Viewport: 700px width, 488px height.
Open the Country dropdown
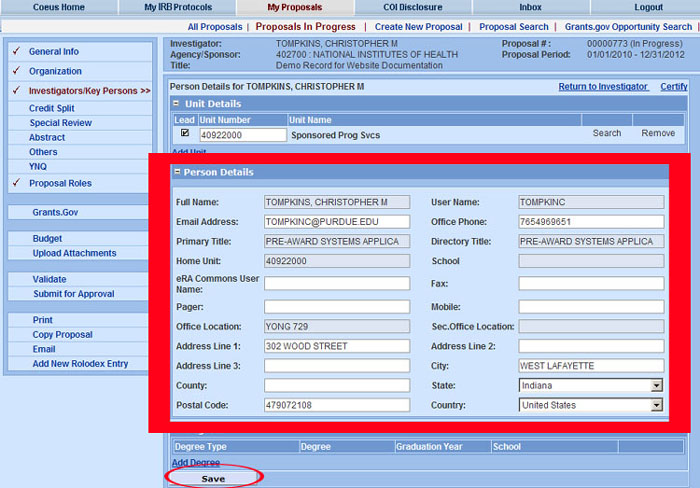click(656, 405)
